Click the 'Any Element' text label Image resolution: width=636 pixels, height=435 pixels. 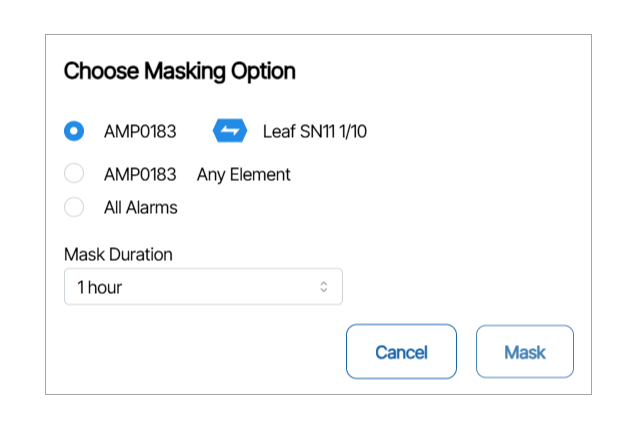coord(243,174)
